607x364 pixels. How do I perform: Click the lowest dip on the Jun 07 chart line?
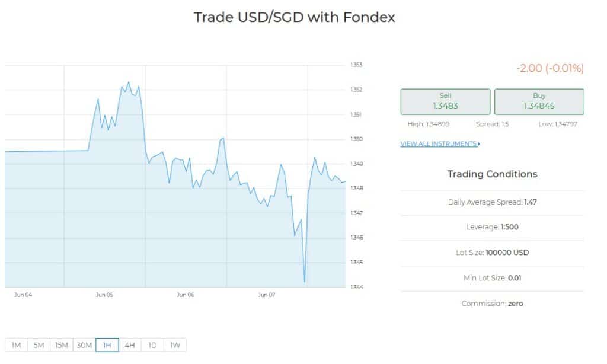(304, 282)
